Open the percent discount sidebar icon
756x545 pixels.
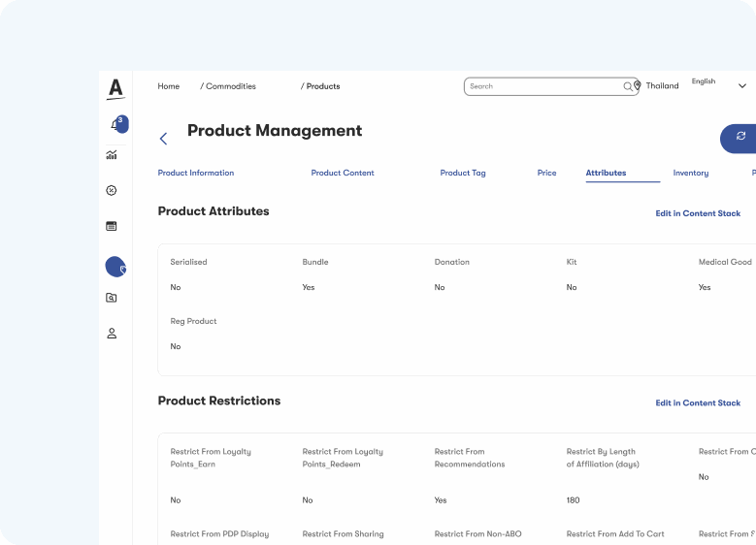pyautogui.click(x=112, y=190)
